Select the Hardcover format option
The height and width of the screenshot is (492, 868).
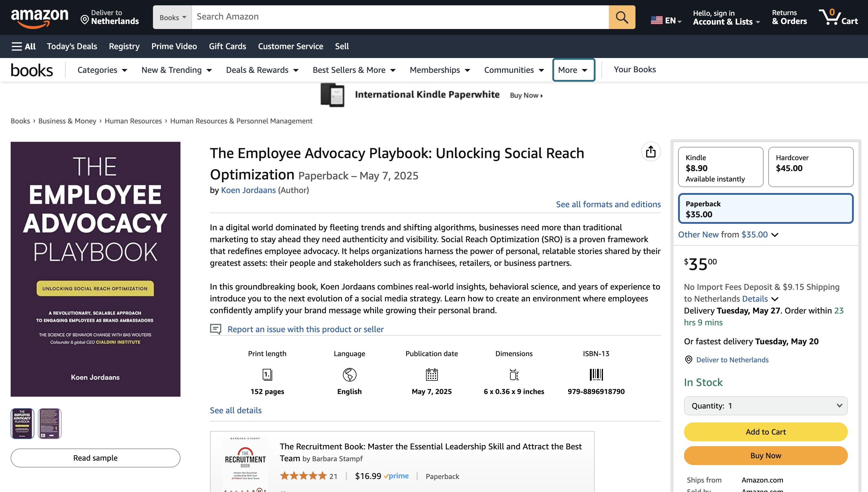tap(810, 167)
